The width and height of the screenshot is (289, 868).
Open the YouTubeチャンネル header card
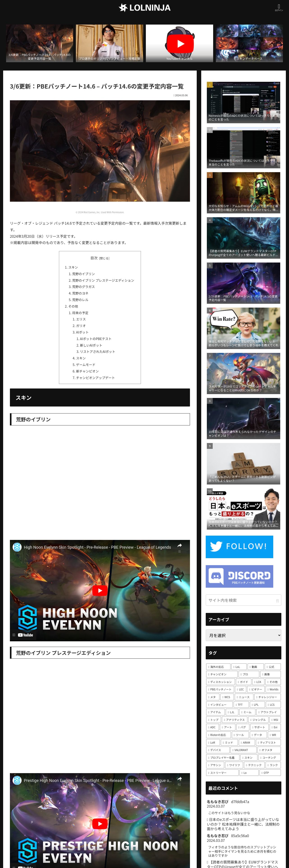point(179,43)
